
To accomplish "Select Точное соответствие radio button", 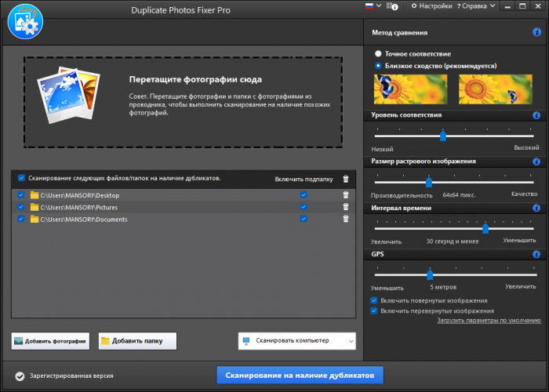I will (x=378, y=53).
